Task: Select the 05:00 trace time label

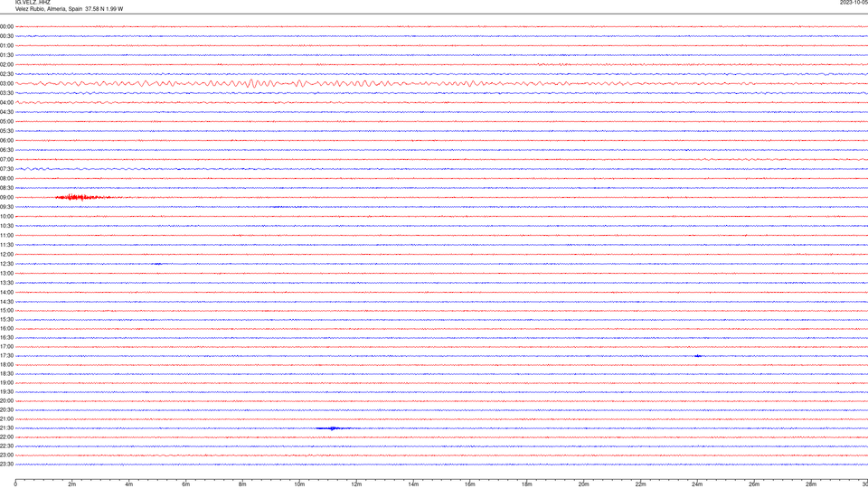Action: (6, 121)
